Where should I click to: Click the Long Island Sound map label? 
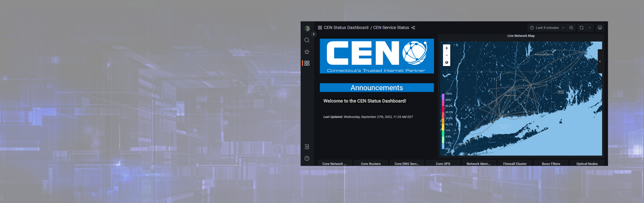[504, 127]
